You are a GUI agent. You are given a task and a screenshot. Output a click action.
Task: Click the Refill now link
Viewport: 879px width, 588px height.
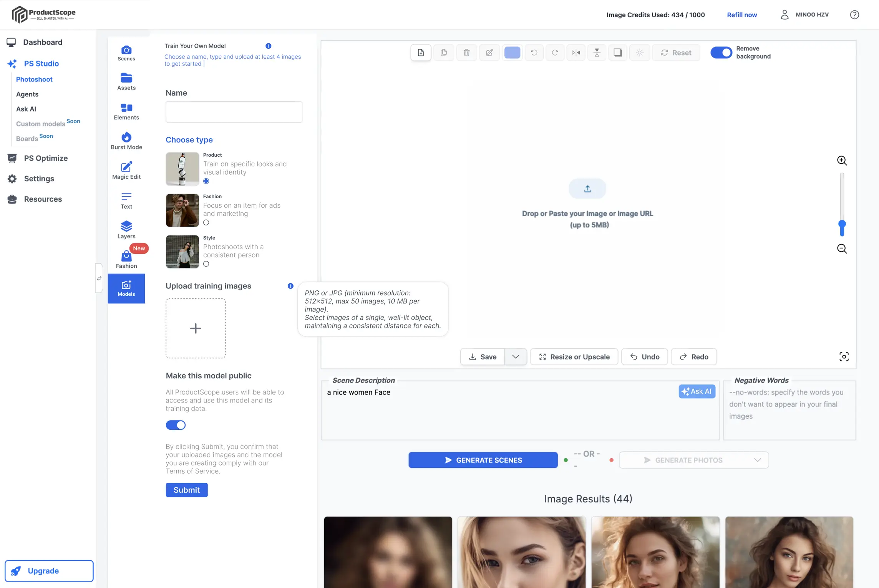[x=741, y=15]
